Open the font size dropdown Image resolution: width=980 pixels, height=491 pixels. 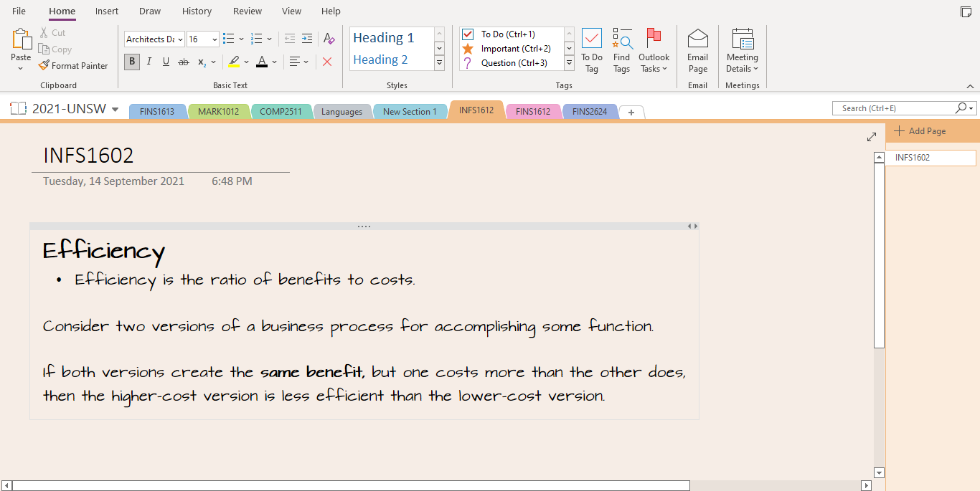(x=215, y=39)
